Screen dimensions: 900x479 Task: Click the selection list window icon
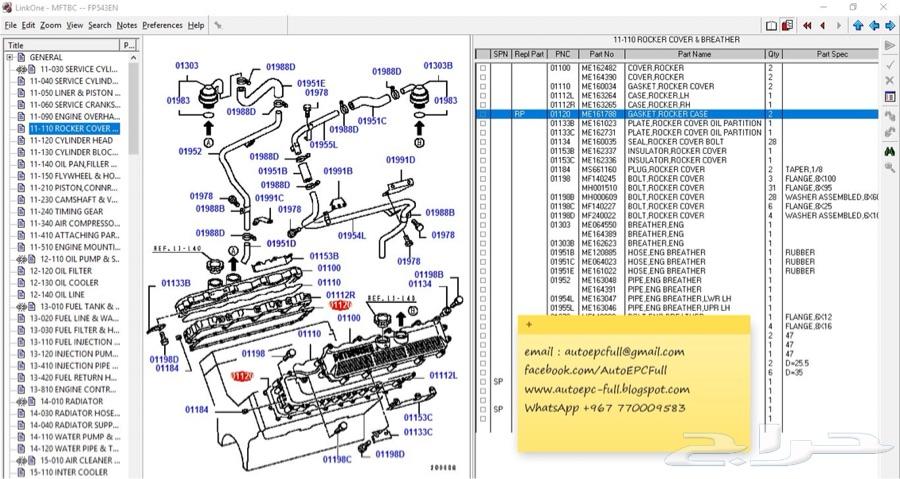(x=890, y=96)
